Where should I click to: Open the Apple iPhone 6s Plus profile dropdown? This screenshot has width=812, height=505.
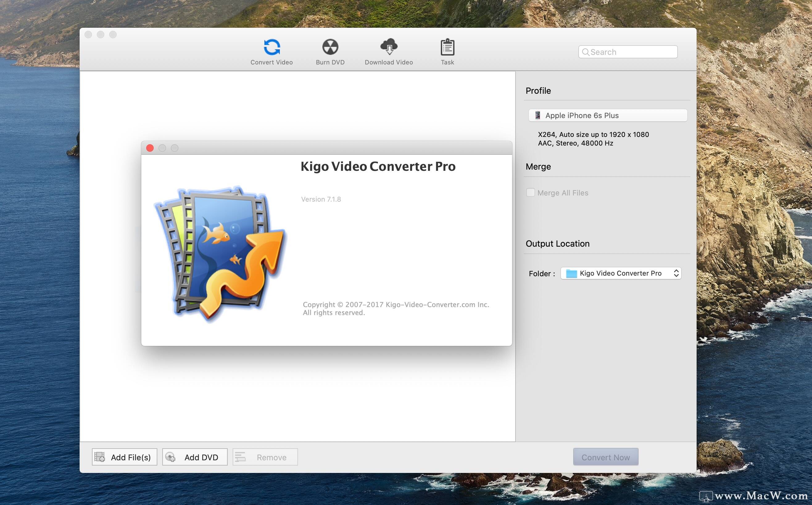coord(607,115)
